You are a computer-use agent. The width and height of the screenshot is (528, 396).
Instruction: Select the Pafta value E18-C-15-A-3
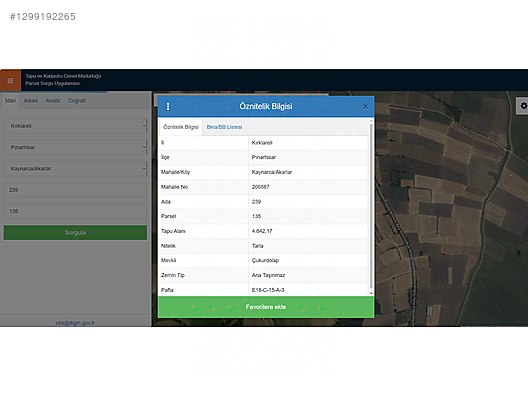(x=268, y=290)
